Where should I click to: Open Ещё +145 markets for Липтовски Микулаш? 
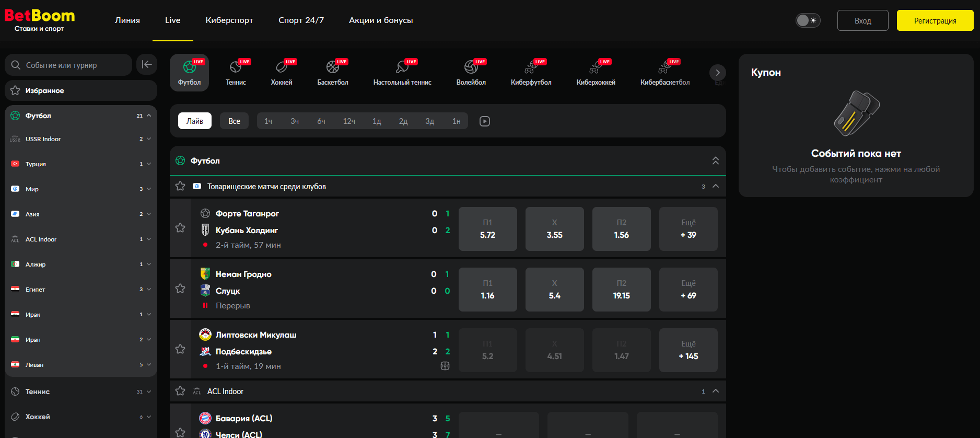click(x=689, y=350)
